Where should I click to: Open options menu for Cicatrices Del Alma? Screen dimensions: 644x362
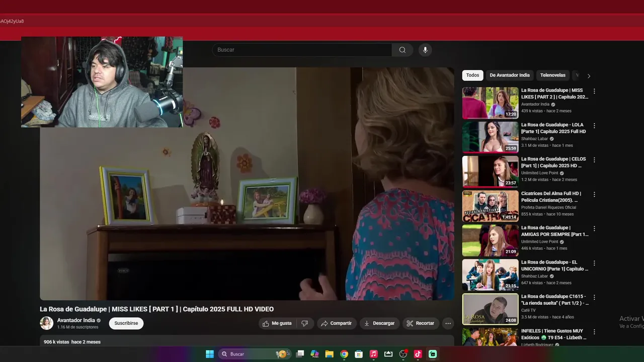[594, 195]
